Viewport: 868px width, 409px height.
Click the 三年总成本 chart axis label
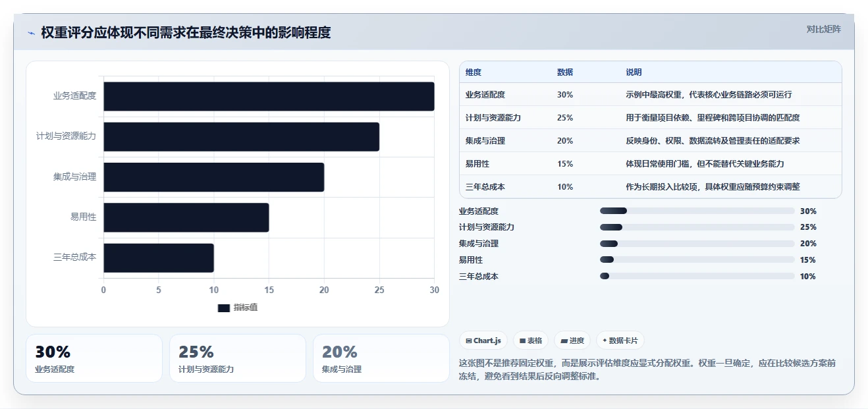(75, 258)
